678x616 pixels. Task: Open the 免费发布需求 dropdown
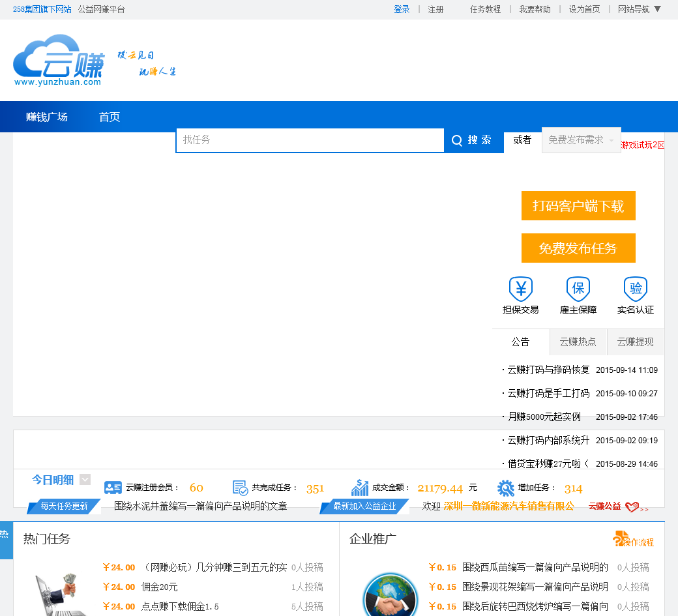tap(581, 140)
